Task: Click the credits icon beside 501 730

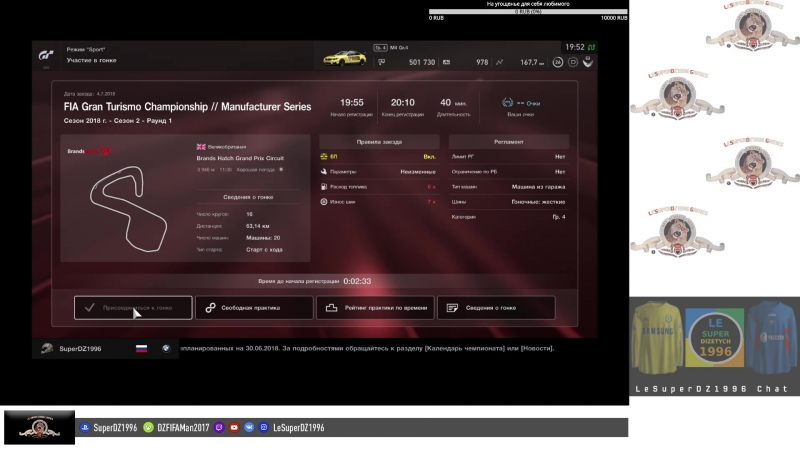Action: (x=382, y=62)
